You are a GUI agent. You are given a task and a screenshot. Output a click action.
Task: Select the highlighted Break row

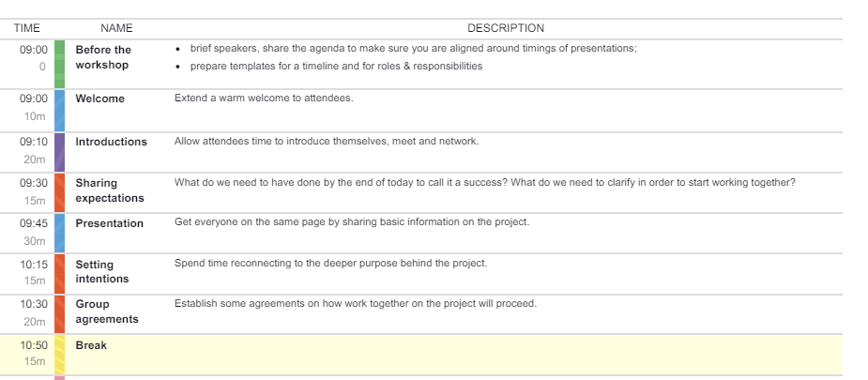[x=421, y=355]
